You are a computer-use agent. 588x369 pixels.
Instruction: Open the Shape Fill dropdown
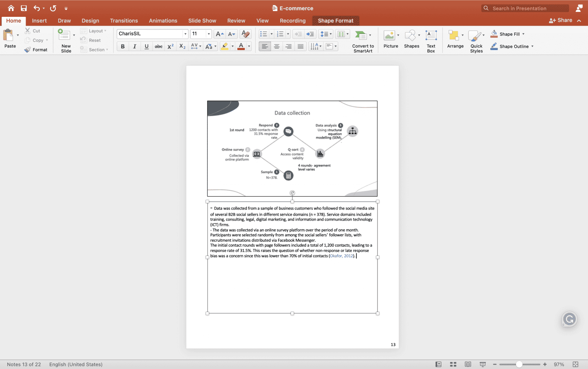click(524, 34)
